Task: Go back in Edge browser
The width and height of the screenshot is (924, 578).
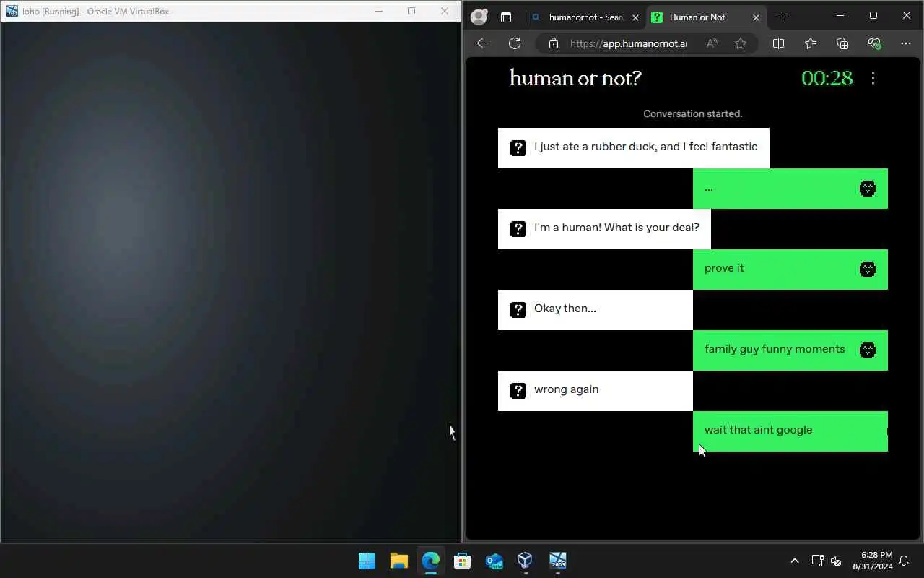Action: point(483,43)
